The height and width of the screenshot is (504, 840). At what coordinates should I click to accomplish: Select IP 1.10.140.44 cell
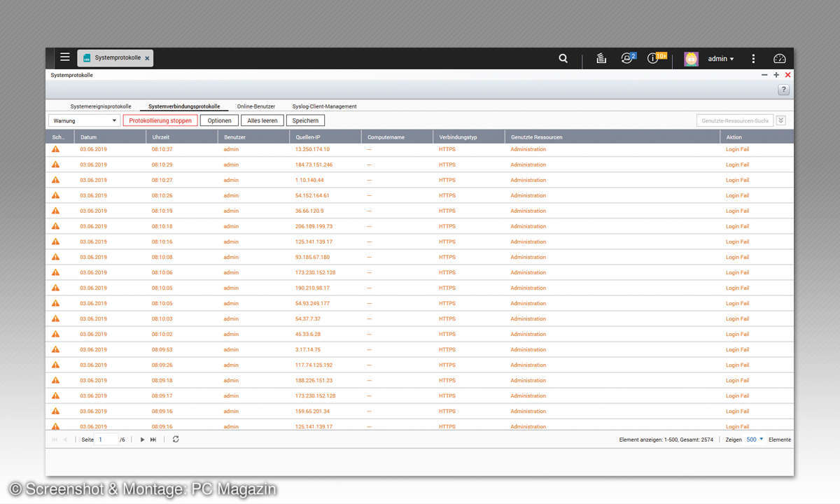coord(309,180)
